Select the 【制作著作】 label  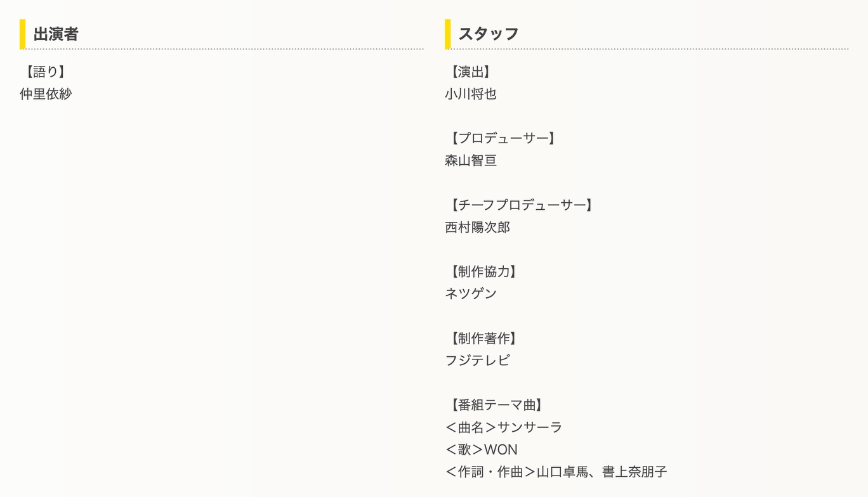coord(483,339)
